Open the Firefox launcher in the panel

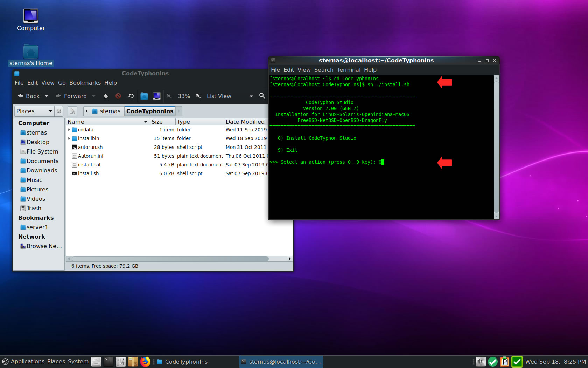click(145, 362)
